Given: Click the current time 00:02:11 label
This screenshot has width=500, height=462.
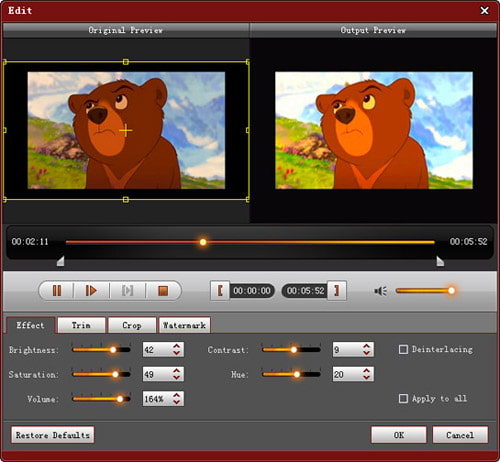Looking at the screenshot, I should (30, 242).
